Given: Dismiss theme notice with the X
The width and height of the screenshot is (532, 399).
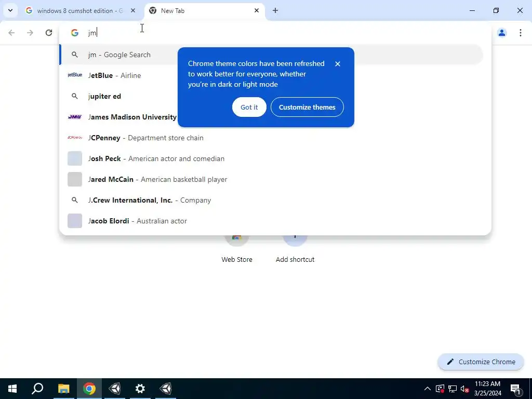Looking at the screenshot, I should [x=337, y=64].
